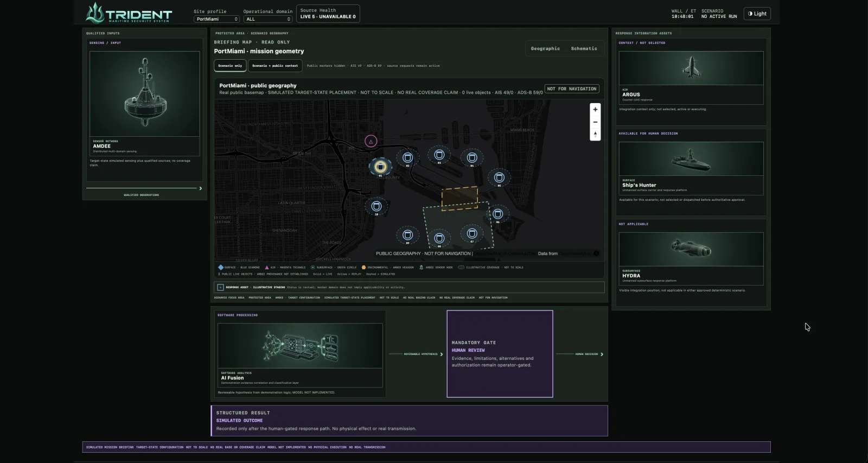Switch to the Schematic map tab
The image size is (868, 463).
tap(584, 48)
